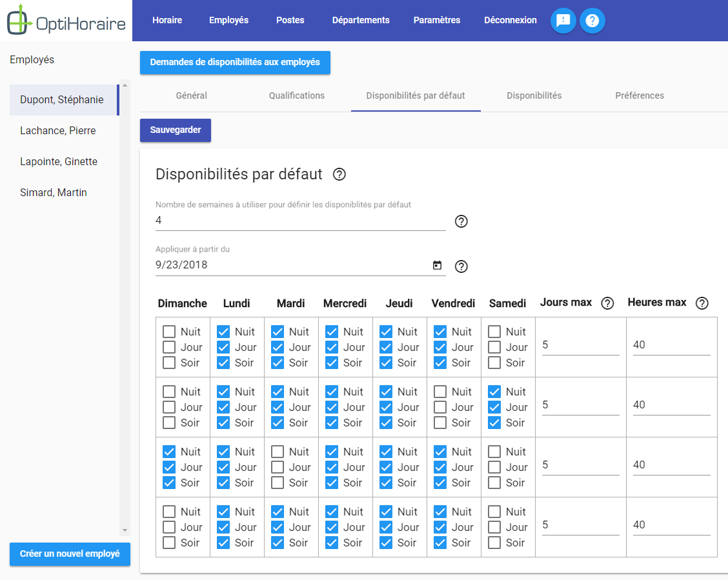
Task: Check Samedi Nuit in week four
Action: coord(494,512)
